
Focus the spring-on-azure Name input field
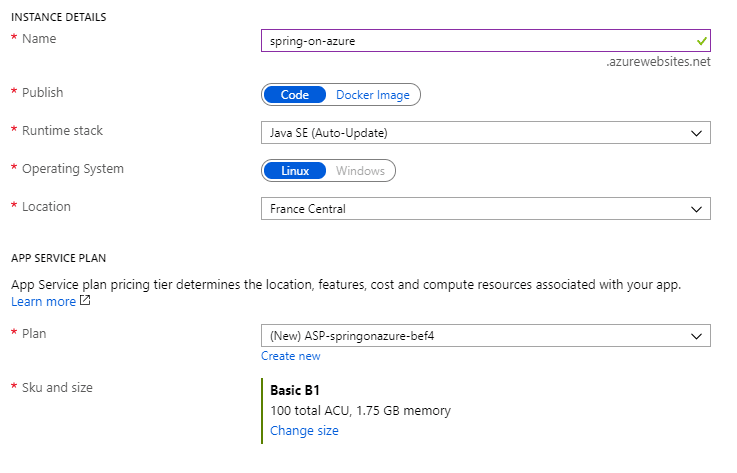click(486, 41)
